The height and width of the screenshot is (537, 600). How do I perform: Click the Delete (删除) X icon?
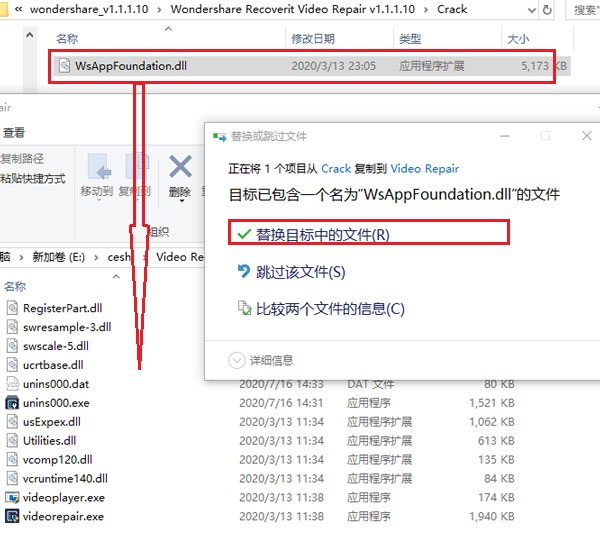click(180, 166)
